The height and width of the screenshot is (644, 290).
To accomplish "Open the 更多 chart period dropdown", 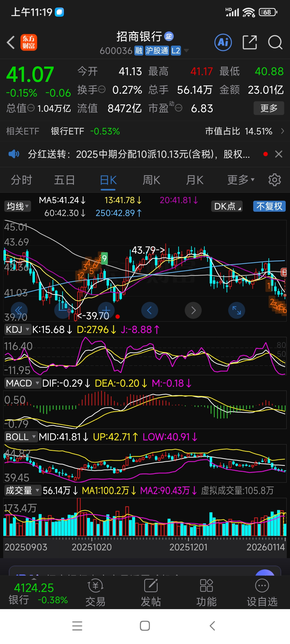I will click(241, 180).
